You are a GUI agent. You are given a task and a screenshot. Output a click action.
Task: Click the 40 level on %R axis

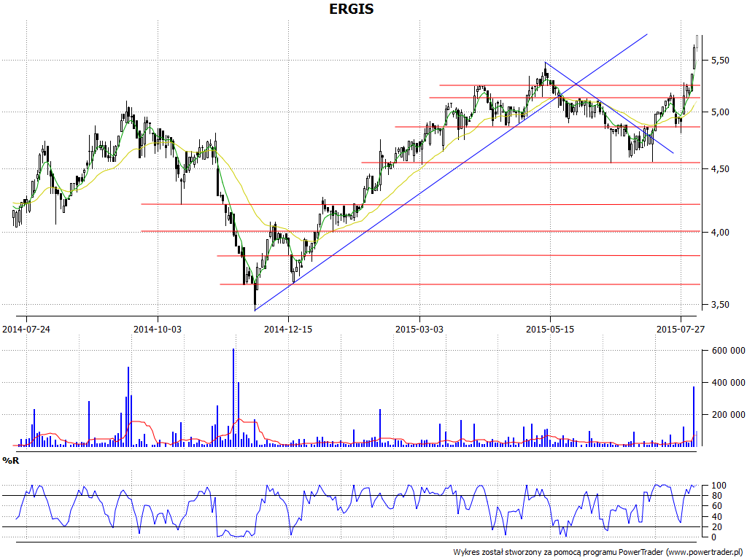pos(716,517)
